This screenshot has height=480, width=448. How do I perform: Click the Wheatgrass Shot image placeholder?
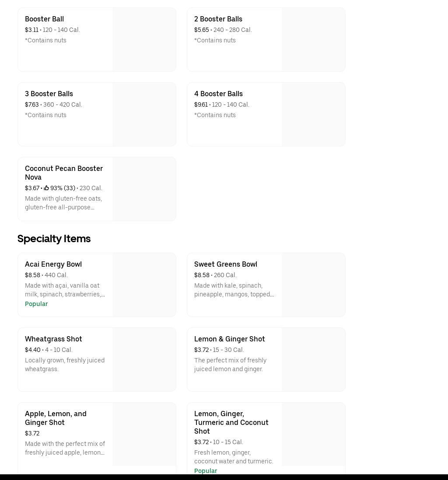[x=144, y=359]
